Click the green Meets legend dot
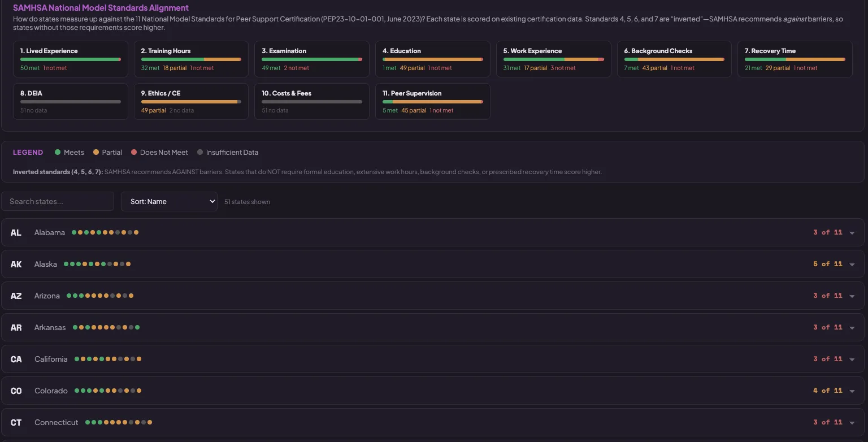The width and height of the screenshot is (868, 442). (x=58, y=152)
